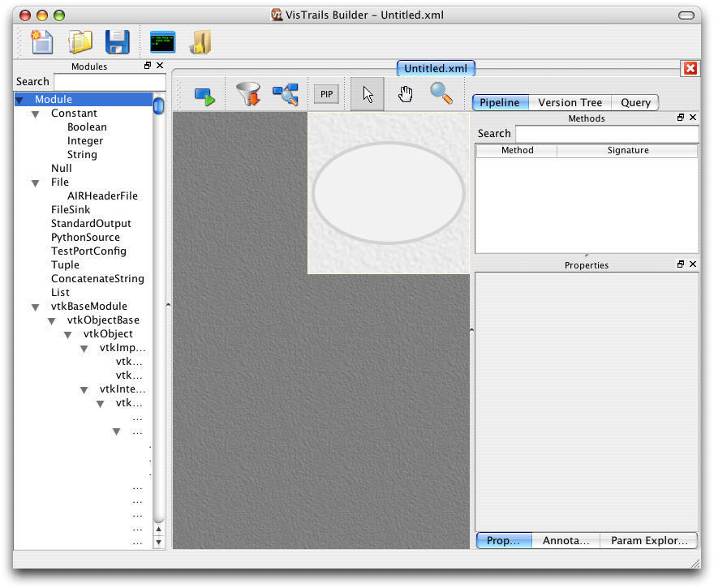Activate the arrow selection tool

[x=368, y=94]
